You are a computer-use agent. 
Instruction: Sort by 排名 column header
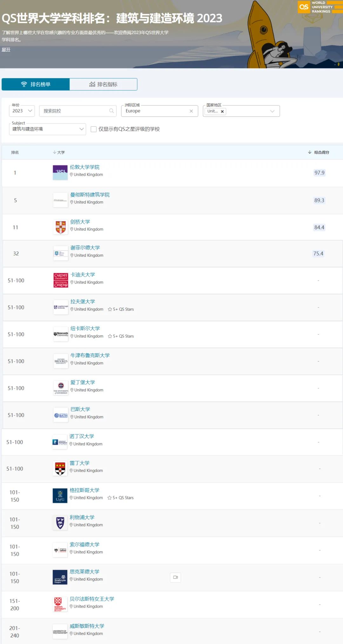coord(15,152)
